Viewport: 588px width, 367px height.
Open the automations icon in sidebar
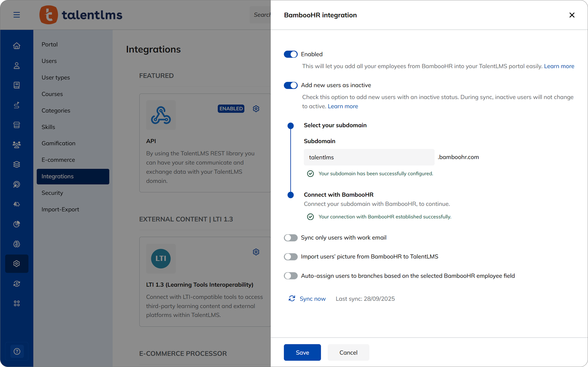pos(17,184)
